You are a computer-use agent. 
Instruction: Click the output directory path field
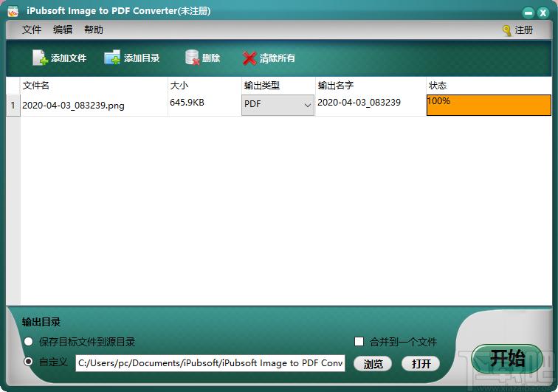point(210,362)
